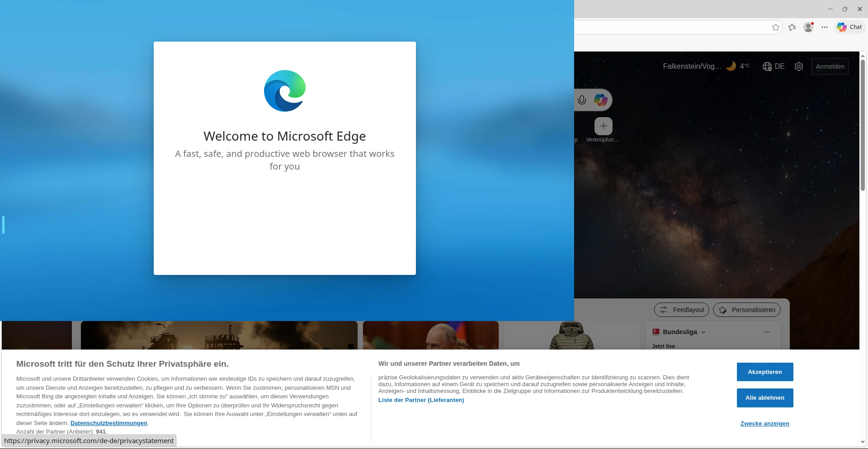Accept cookies with Akzeptieren button
This screenshot has width=868, height=449.
pyautogui.click(x=764, y=372)
